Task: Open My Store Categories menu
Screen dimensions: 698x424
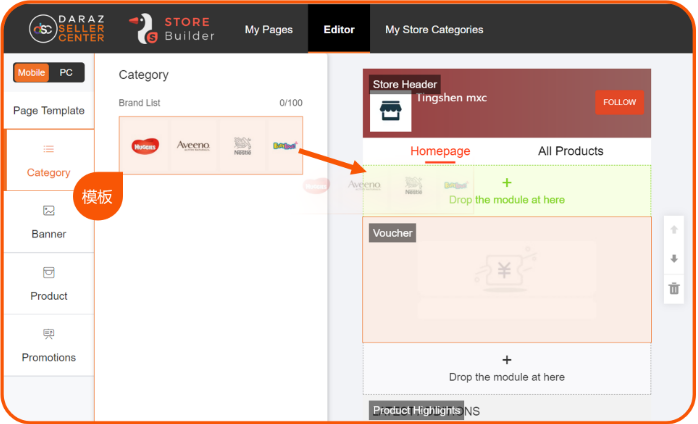Action: click(434, 29)
